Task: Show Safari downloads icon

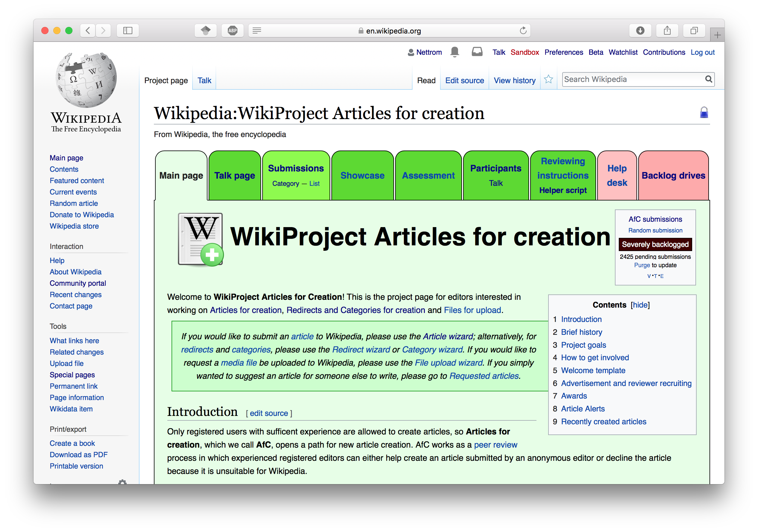Action: pyautogui.click(x=640, y=31)
